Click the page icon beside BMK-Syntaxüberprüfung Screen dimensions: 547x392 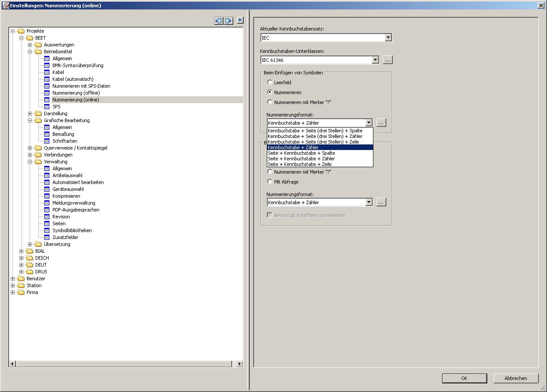[47, 65]
